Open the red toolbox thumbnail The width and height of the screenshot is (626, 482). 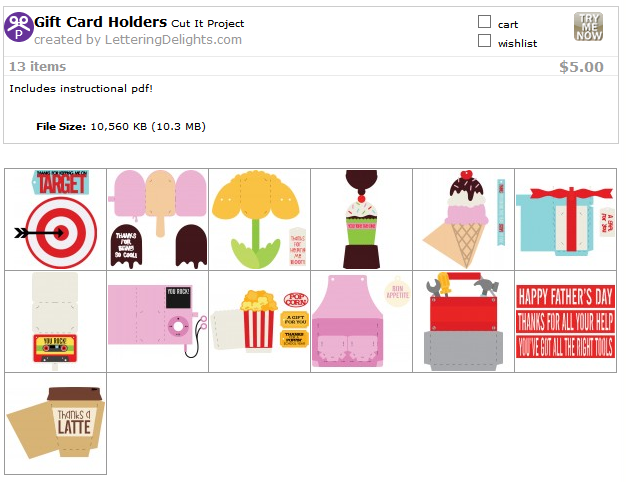click(464, 321)
